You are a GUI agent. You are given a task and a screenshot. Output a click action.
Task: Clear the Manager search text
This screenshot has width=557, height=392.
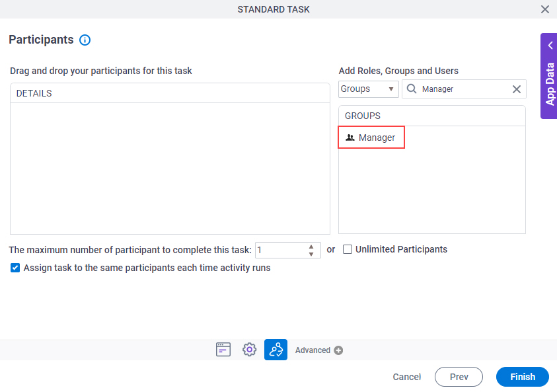(x=517, y=89)
